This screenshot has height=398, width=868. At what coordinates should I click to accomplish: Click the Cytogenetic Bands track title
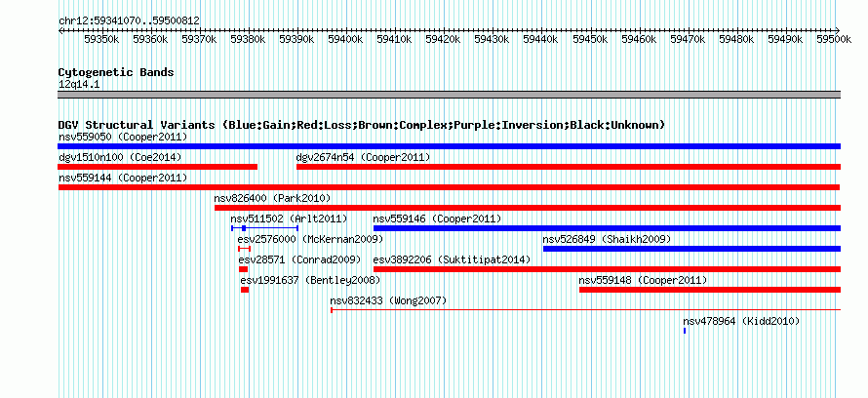[116, 72]
